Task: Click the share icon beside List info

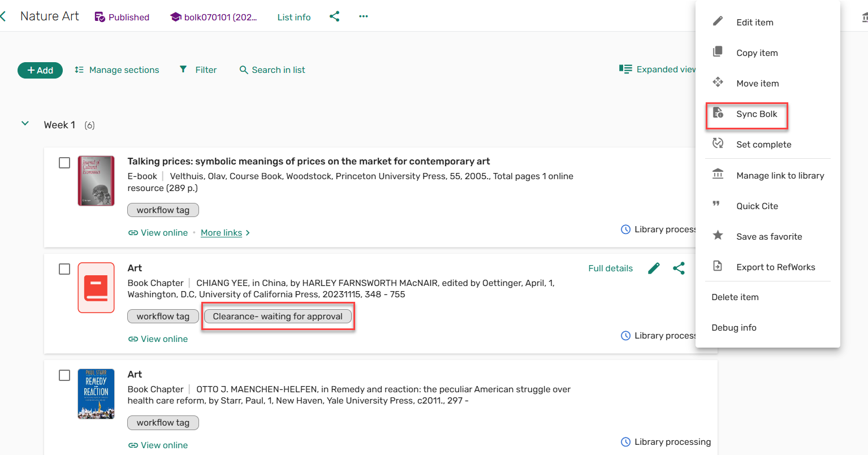Action: (x=335, y=16)
